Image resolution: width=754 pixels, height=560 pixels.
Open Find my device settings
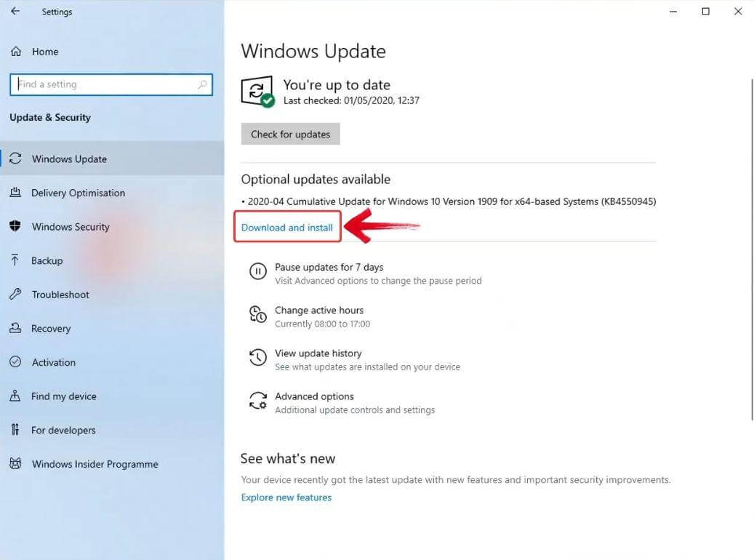[17, 396]
